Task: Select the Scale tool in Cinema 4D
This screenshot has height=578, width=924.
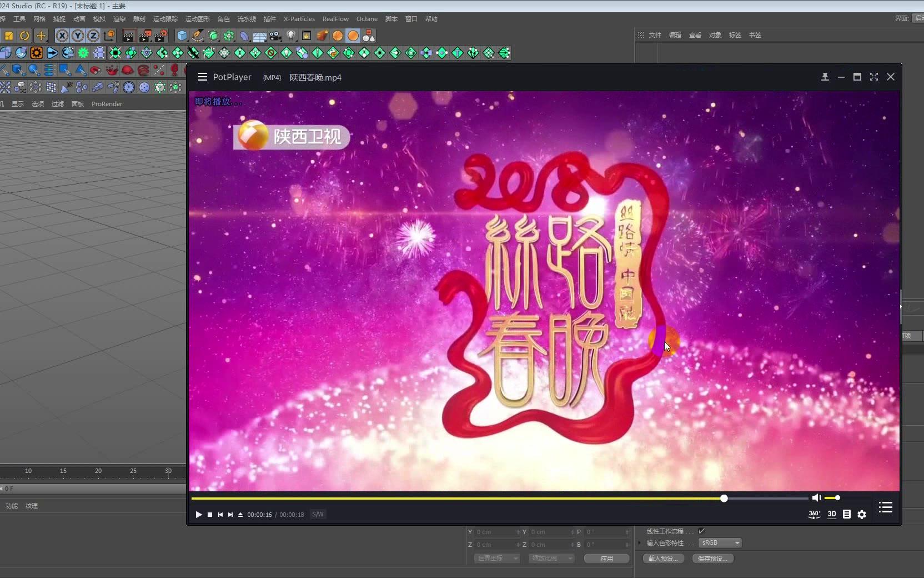Action: point(8,36)
